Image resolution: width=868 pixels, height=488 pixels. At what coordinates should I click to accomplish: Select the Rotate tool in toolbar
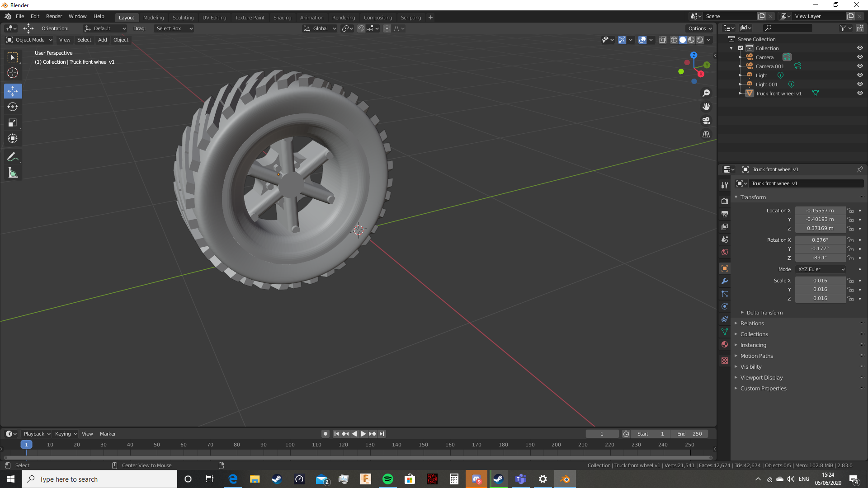(13, 107)
